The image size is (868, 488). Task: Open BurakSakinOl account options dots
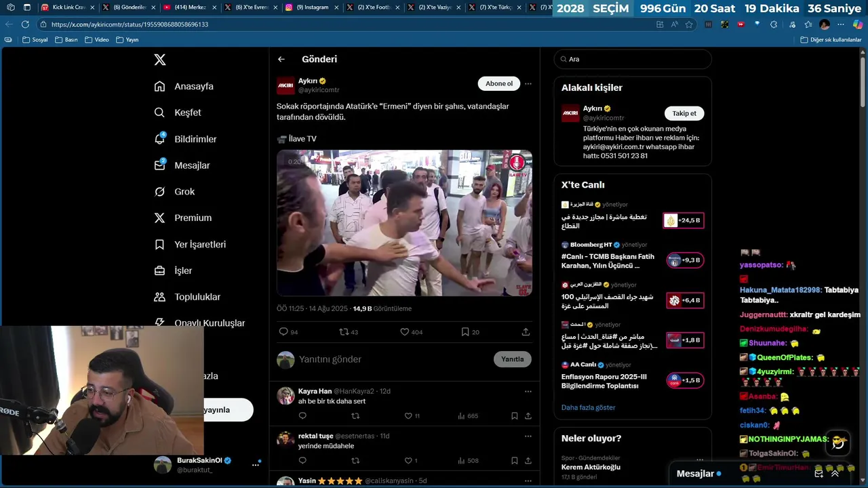(256, 464)
